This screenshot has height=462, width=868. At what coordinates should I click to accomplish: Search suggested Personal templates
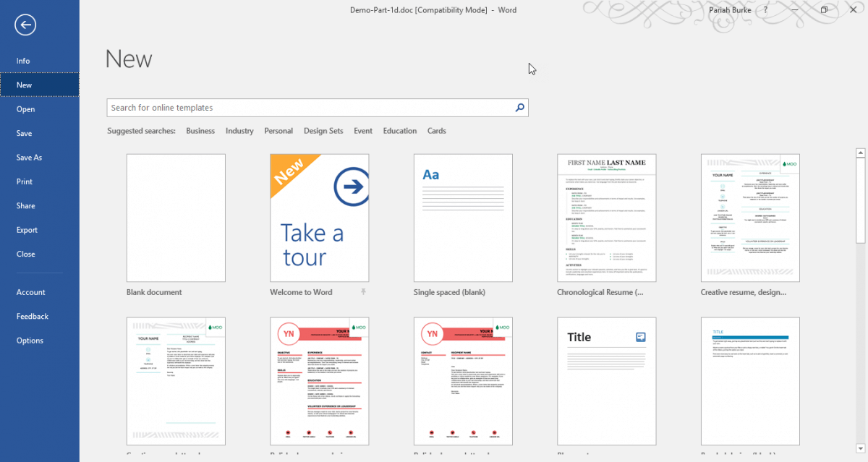278,131
